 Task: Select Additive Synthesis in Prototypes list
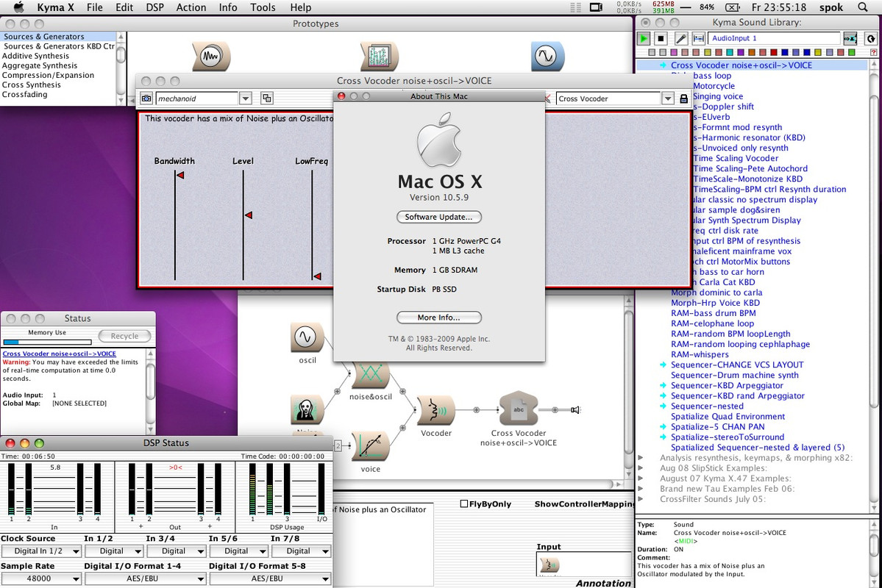coord(35,56)
